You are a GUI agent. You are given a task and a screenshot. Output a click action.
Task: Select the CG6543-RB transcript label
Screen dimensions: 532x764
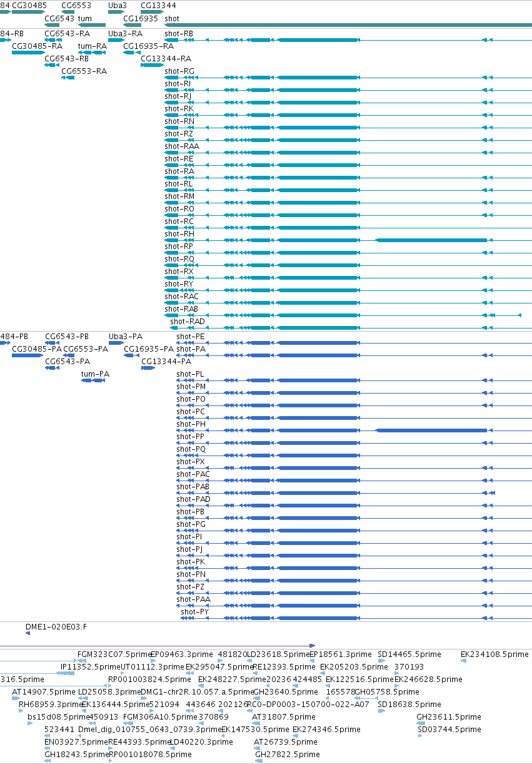pyautogui.click(x=67, y=59)
